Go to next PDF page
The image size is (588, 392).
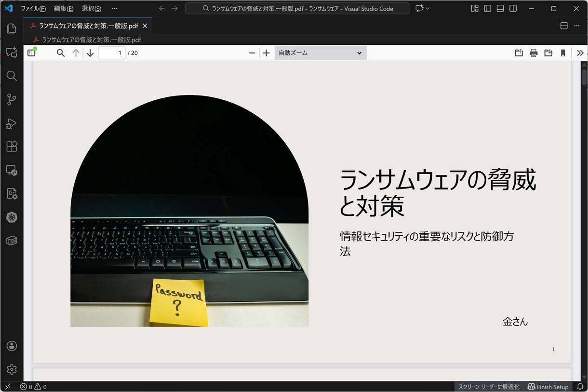pyautogui.click(x=90, y=53)
